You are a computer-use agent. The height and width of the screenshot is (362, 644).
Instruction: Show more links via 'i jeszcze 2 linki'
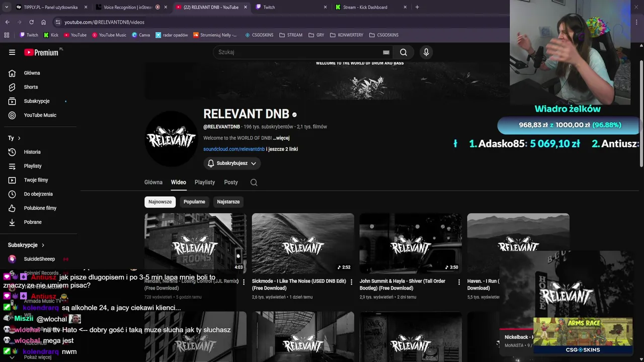point(282,149)
